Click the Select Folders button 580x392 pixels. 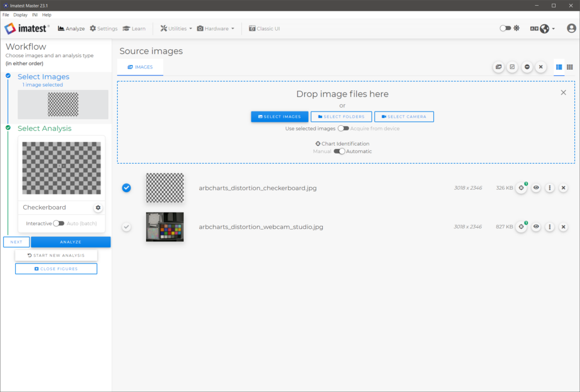[x=342, y=117]
